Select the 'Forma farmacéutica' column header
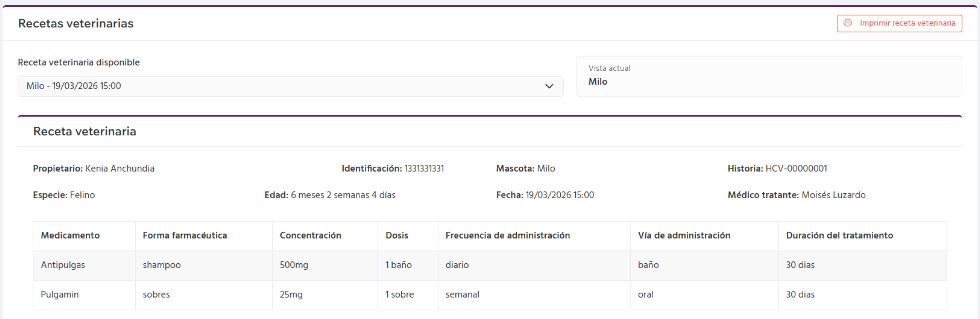The height and width of the screenshot is (319, 980). (x=185, y=235)
